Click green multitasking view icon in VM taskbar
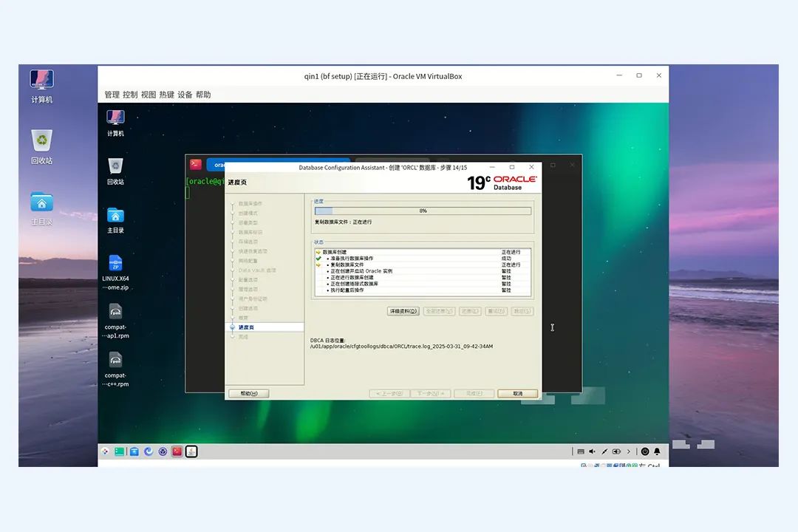This screenshot has height=532, width=798. tap(119, 451)
